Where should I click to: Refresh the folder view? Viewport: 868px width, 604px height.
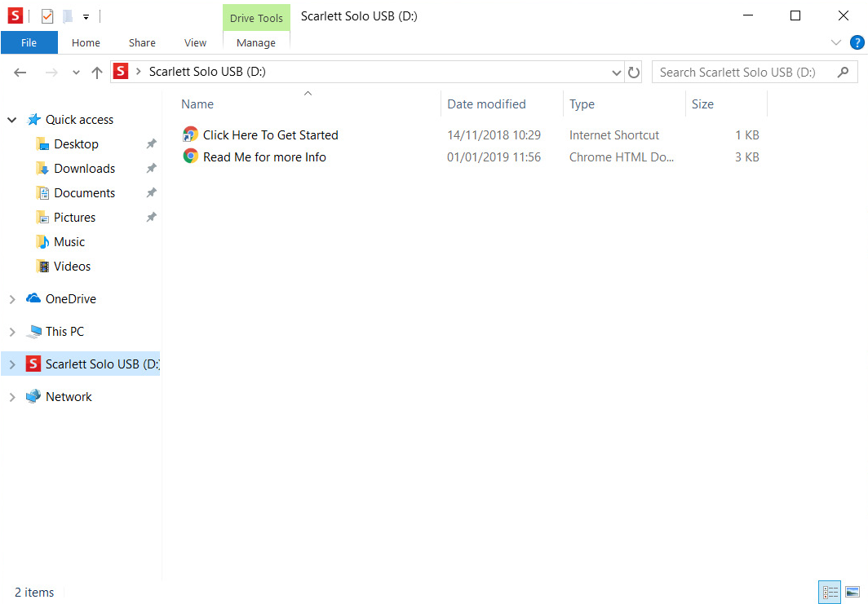click(634, 73)
